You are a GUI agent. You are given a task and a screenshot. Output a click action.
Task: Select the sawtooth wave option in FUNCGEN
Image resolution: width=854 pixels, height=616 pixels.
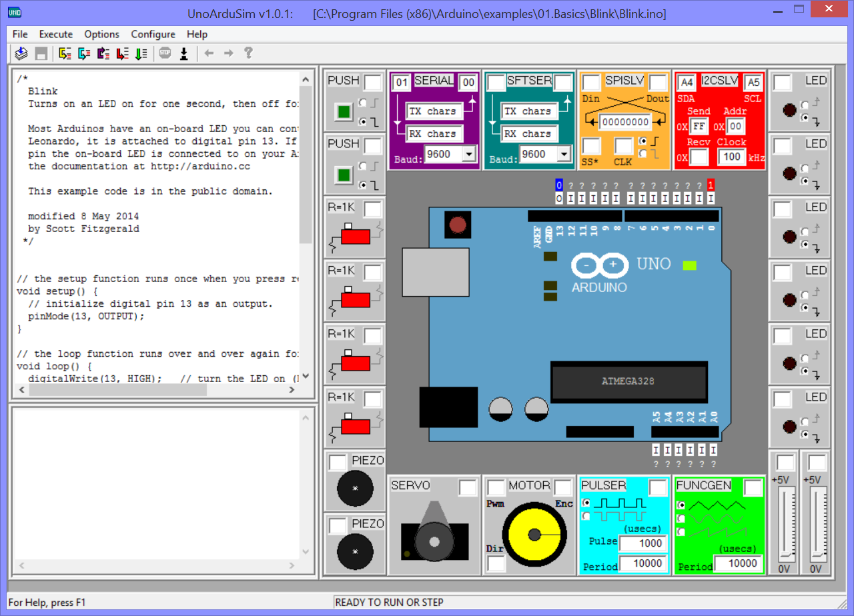(x=681, y=531)
